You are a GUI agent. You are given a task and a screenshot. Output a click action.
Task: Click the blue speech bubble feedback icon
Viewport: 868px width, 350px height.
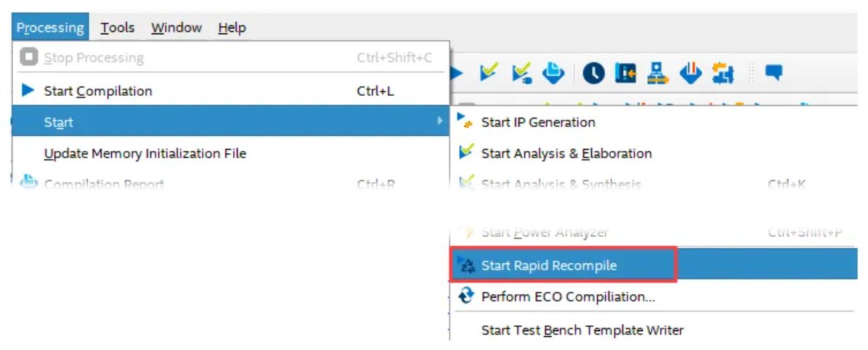[774, 72]
